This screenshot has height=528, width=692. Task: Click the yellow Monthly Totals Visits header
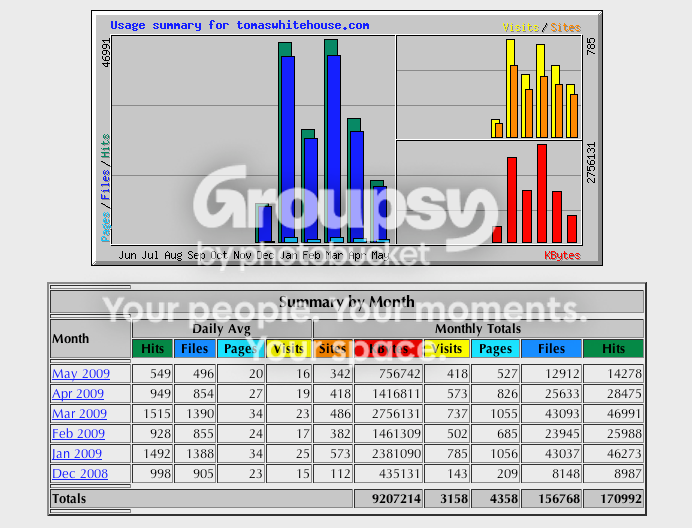[447, 349]
